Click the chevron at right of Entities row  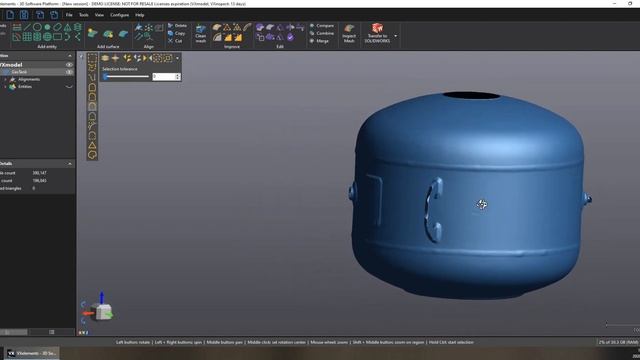69,87
